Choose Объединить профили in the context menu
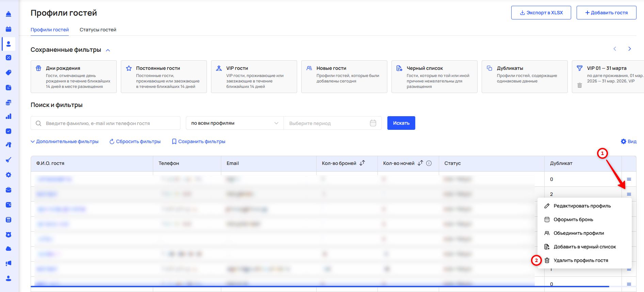644x292 pixels. click(x=578, y=233)
